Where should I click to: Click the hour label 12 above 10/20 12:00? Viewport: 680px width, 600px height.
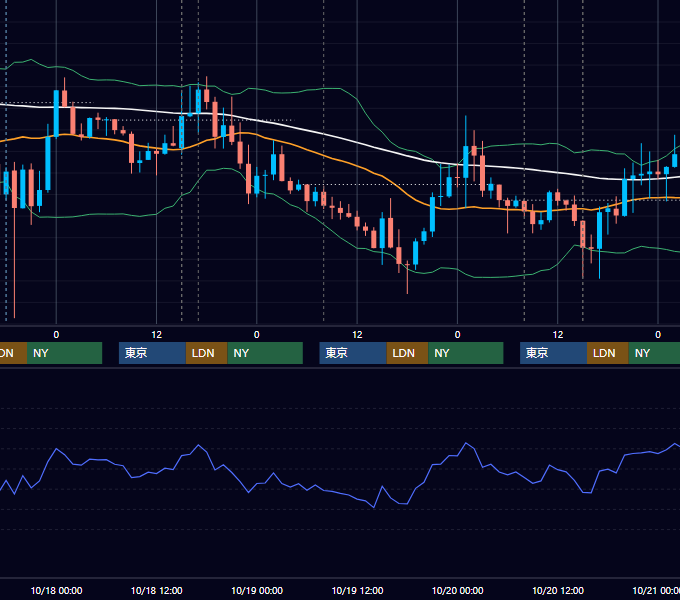point(558,335)
